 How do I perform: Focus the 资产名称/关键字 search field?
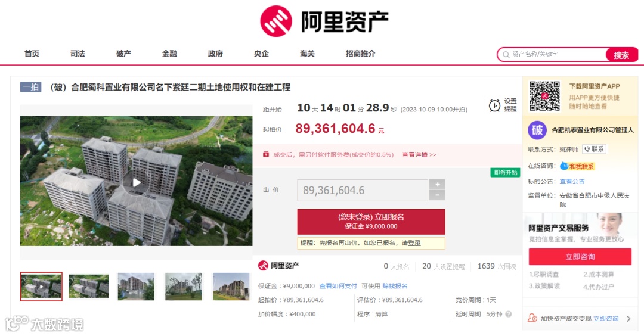coord(552,55)
